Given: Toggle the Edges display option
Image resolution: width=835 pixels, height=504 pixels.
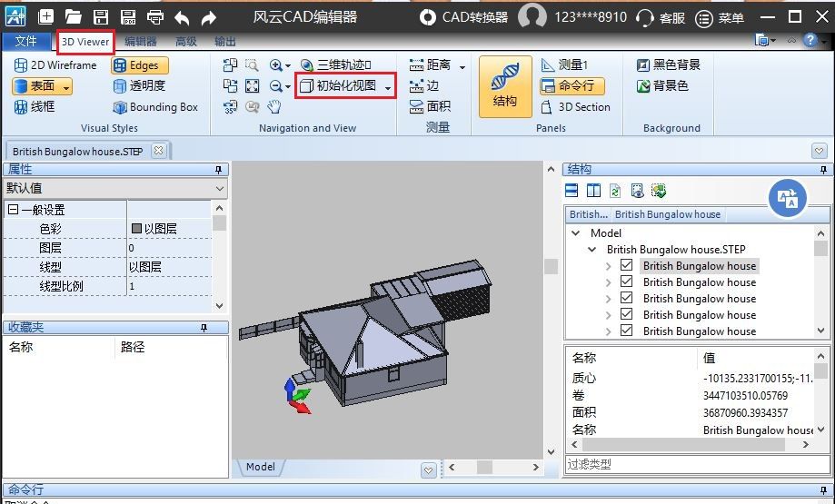Looking at the screenshot, I should point(140,64).
